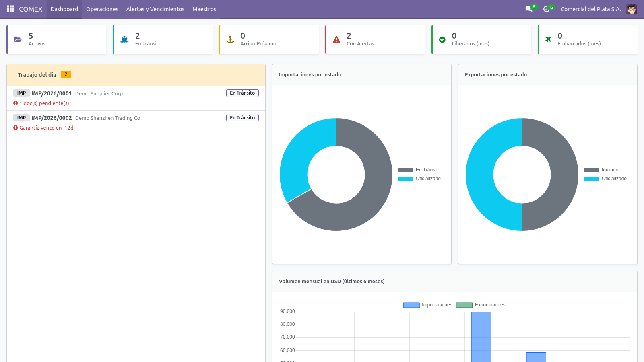644x362 pixels.
Task: Click En Tránsito badge on IMP/2026/0001 row
Action: coord(242,93)
